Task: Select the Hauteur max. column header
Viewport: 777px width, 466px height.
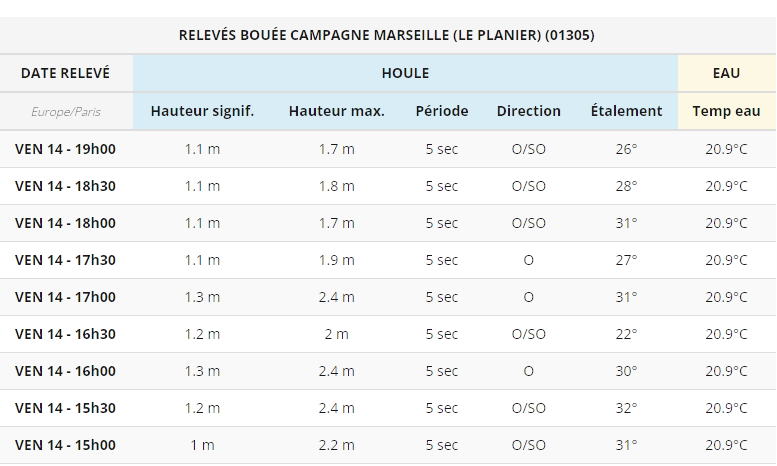Action: coord(336,111)
